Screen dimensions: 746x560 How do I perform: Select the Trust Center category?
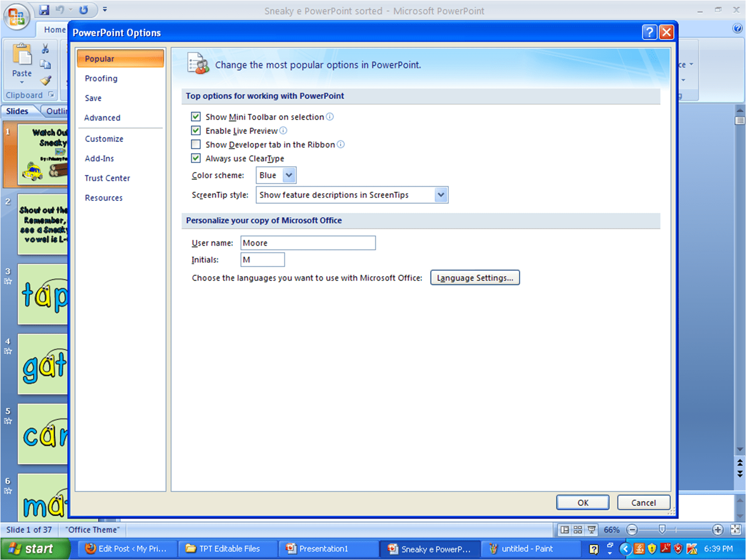click(x=121, y=178)
